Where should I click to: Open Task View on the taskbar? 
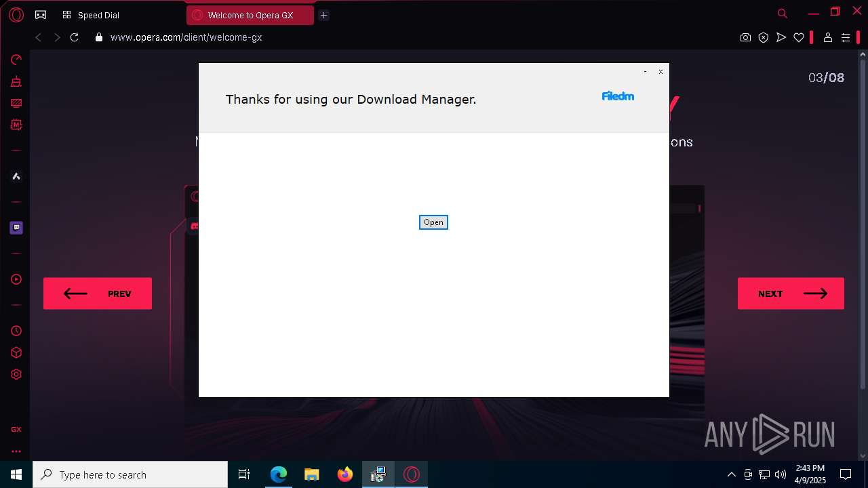[244, 474]
